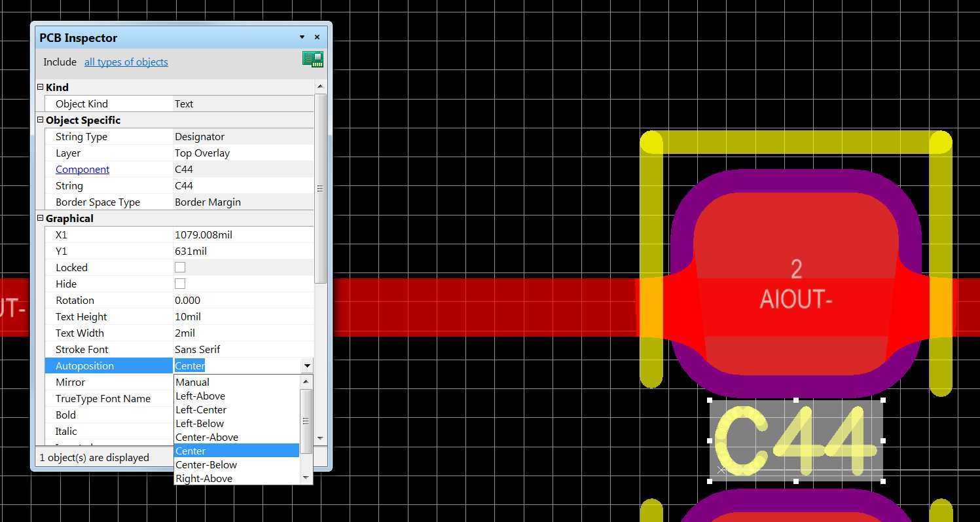Click the Y1 value 631mil

click(x=191, y=251)
